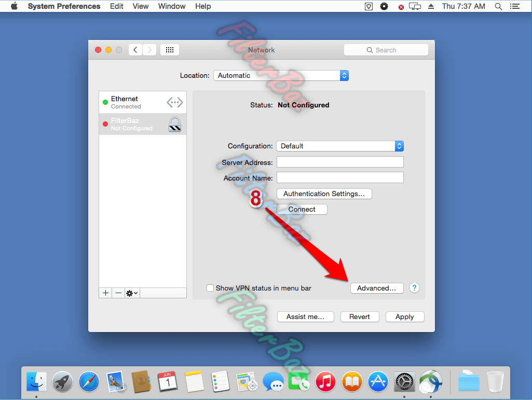Open Notes in the Dock
Viewport: 532px width, 400px height.
[x=194, y=382]
